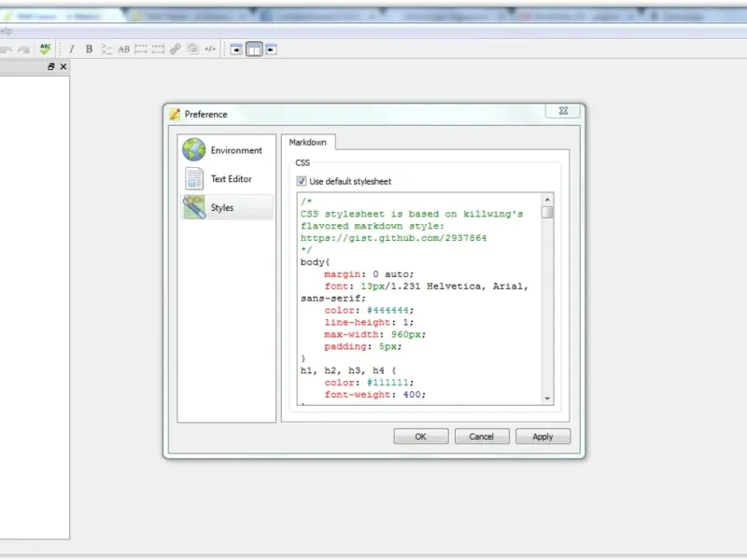Click the scroll down arrow in the CSS box
The image size is (747, 560).
pyautogui.click(x=547, y=399)
